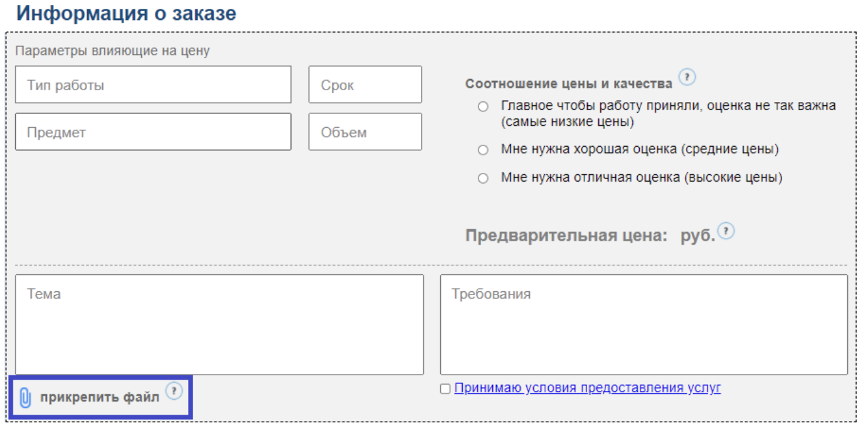Tick the Принимаю условия checkbox
This screenshot has width=868, height=431.
[445, 389]
